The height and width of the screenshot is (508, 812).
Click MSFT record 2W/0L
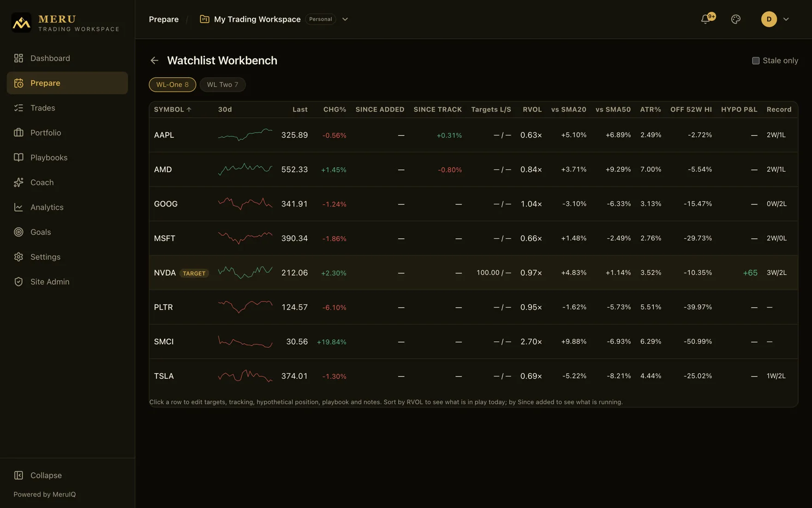pos(776,238)
